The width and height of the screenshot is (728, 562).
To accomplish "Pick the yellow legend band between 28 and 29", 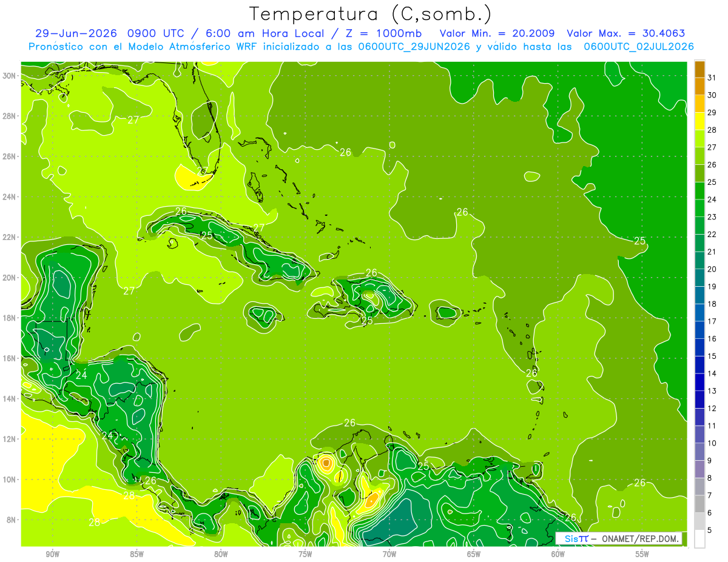I will pyautogui.click(x=699, y=122).
